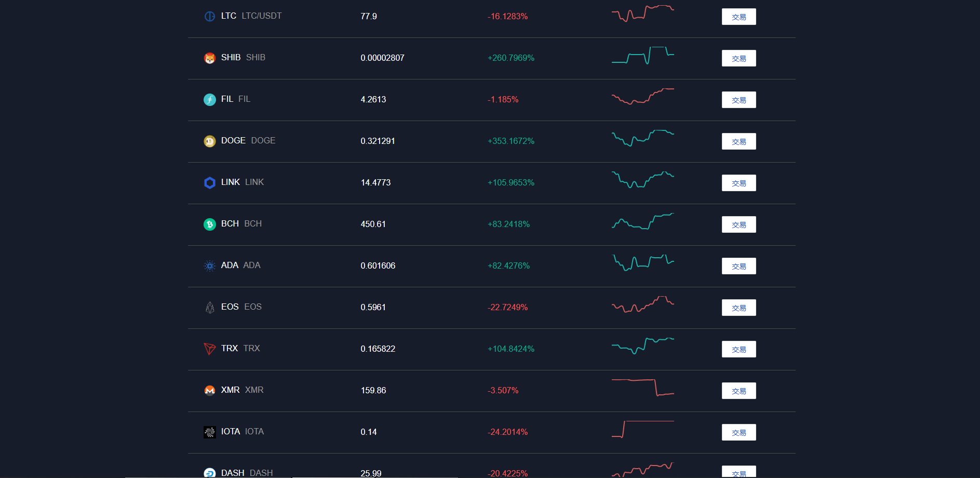The image size is (980, 478).
Task: Select the IOTA change -24.2014%
Action: tap(507, 432)
